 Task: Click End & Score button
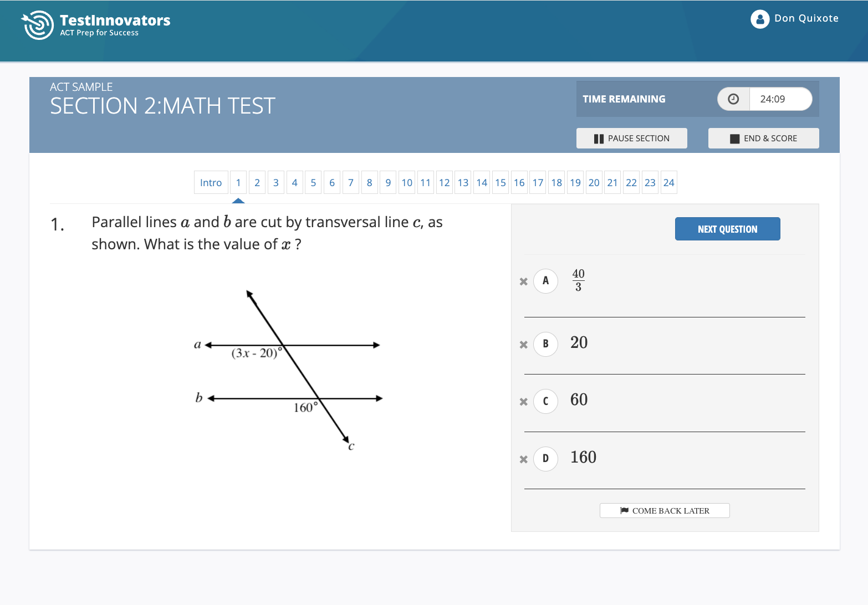point(763,139)
